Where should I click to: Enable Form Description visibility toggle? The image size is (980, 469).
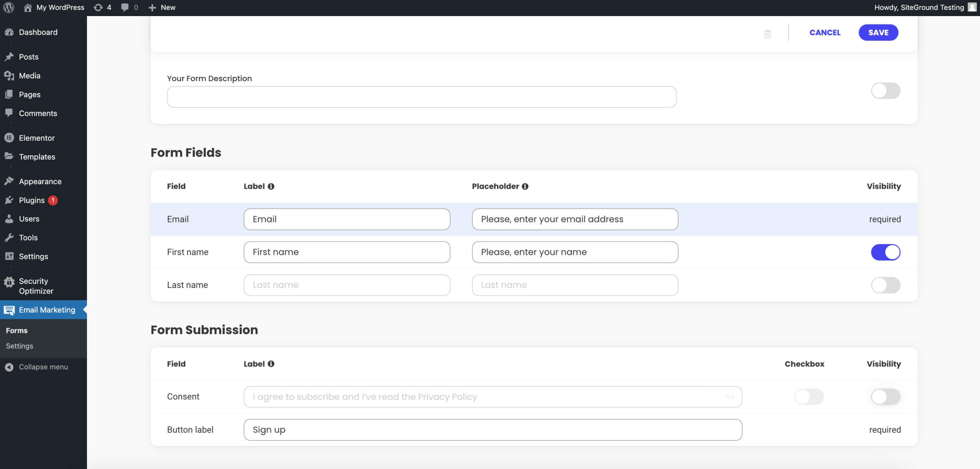point(885,91)
